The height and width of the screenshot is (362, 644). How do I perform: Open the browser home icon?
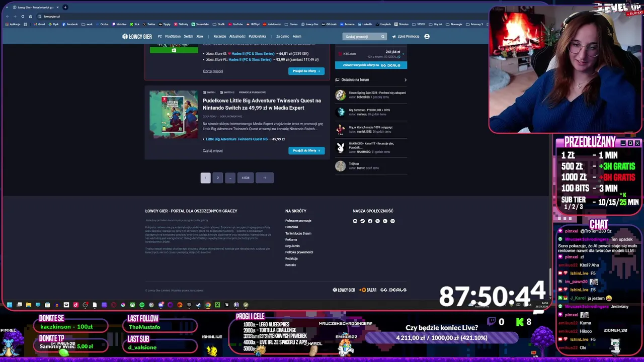[x=30, y=16]
